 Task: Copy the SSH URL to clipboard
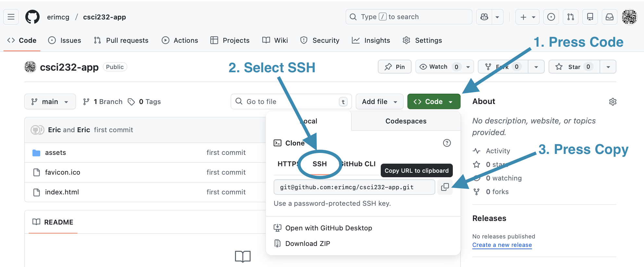tap(445, 187)
